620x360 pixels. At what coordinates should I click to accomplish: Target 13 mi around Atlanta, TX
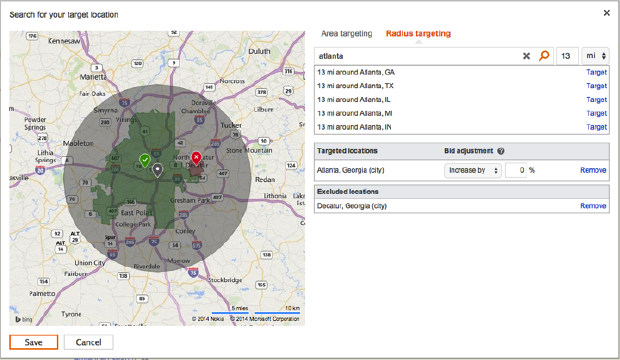pos(596,86)
